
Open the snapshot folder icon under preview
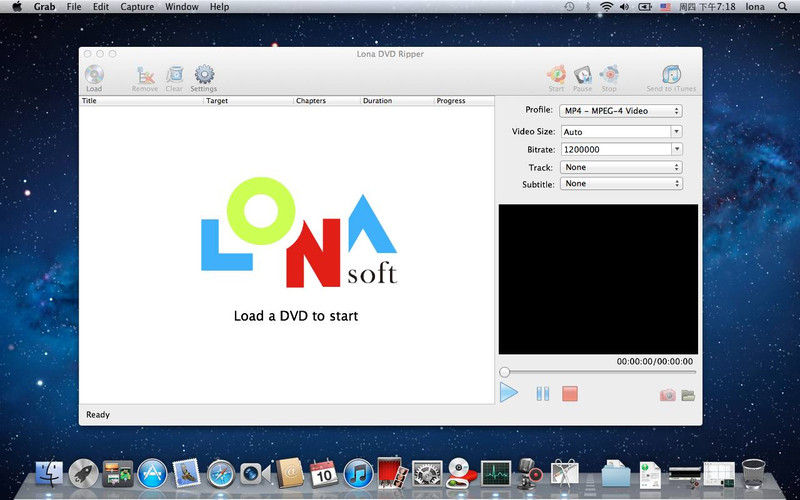pyautogui.click(x=688, y=395)
